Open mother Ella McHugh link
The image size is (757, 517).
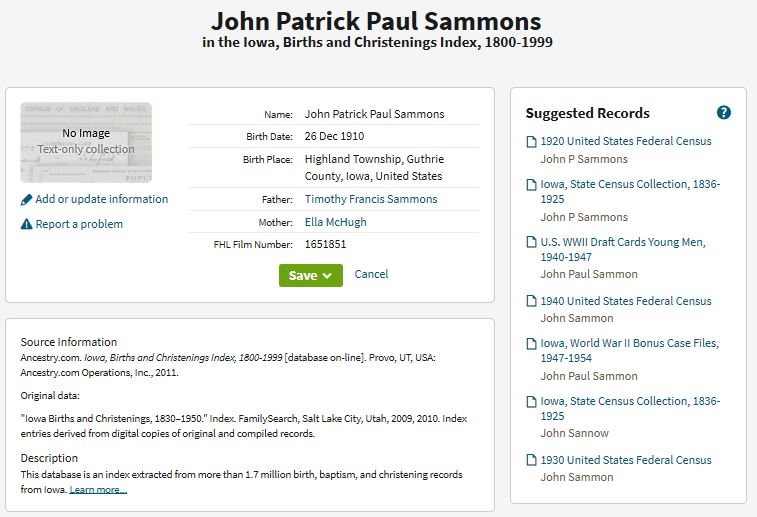point(336,222)
